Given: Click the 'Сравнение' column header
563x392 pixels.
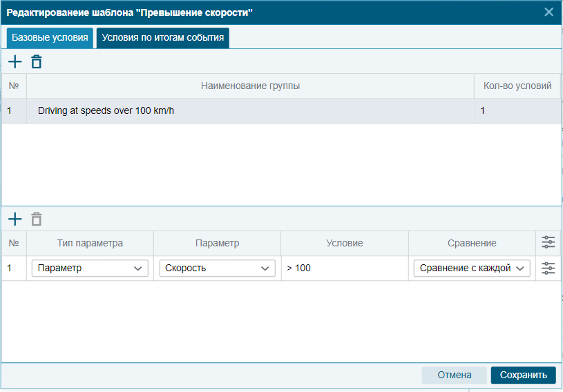Looking at the screenshot, I should [x=472, y=243].
